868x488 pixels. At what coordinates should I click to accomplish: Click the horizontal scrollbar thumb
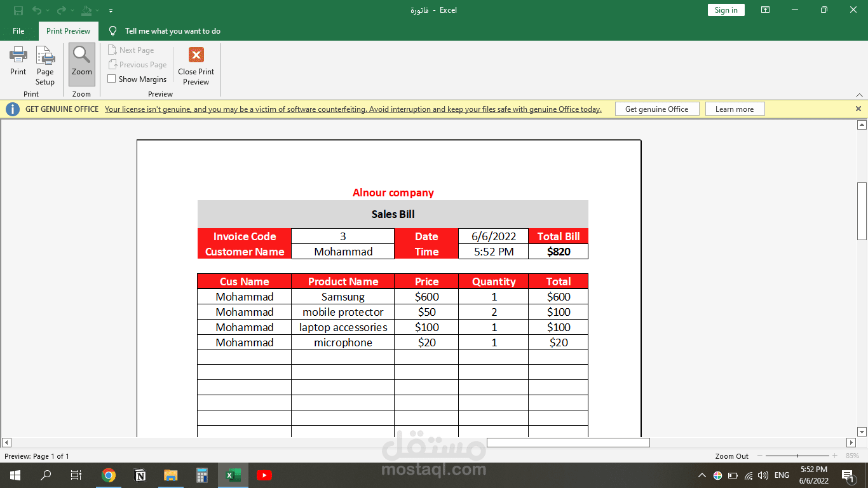[x=568, y=442]
